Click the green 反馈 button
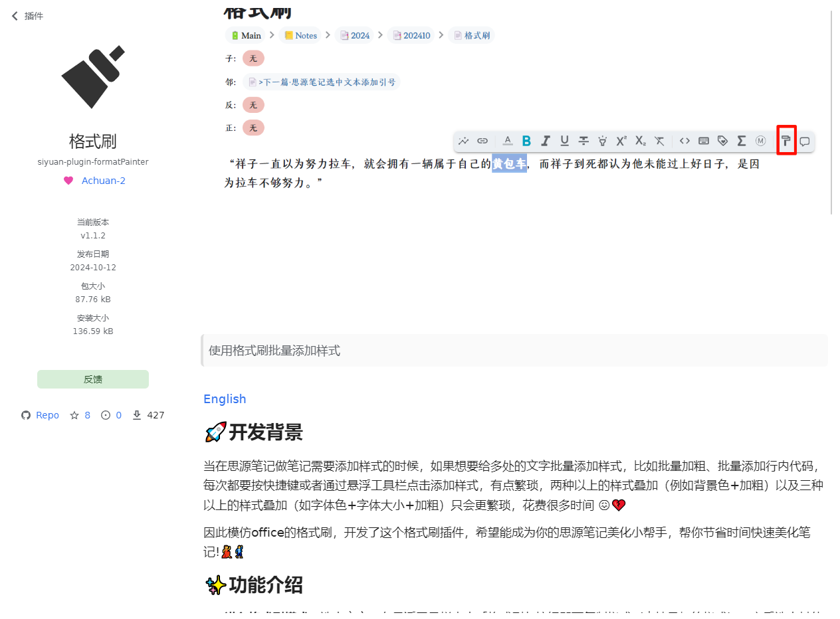The height and width of the screenshot is (619, 840). click(x=93, y=379)
